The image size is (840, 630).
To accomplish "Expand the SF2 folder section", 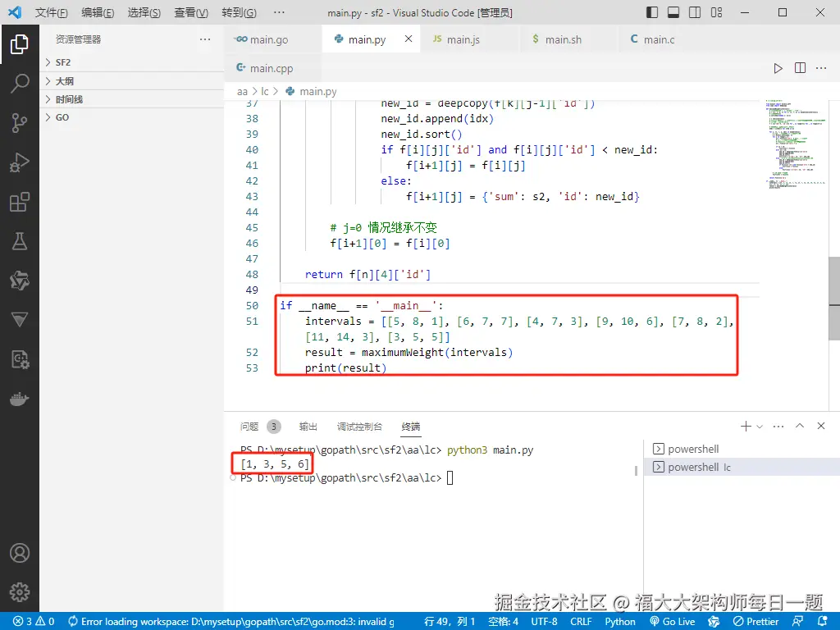I will click(x=132, y=62).
